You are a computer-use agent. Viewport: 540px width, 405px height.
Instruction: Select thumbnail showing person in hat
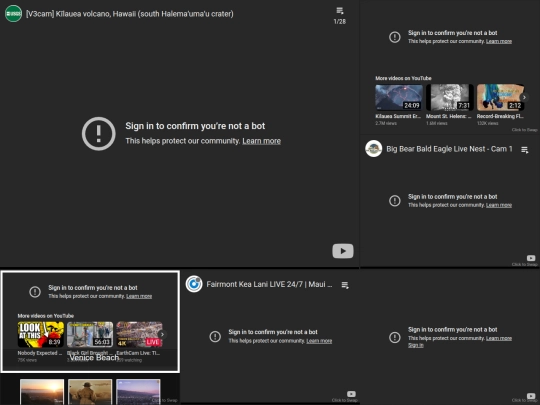click(90, 392)
